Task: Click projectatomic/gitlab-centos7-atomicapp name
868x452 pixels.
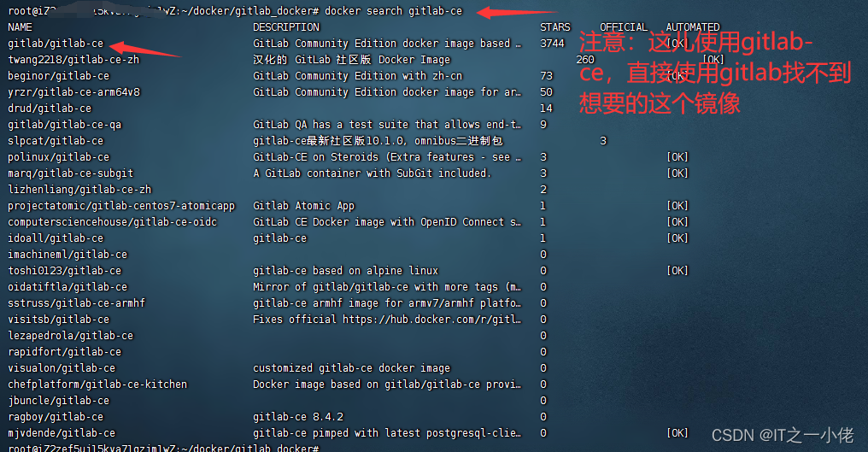Action: (121, 206)
